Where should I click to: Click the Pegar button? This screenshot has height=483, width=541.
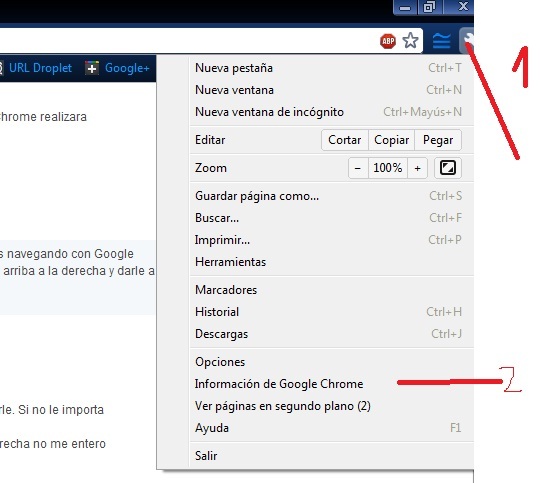(438, 140)
